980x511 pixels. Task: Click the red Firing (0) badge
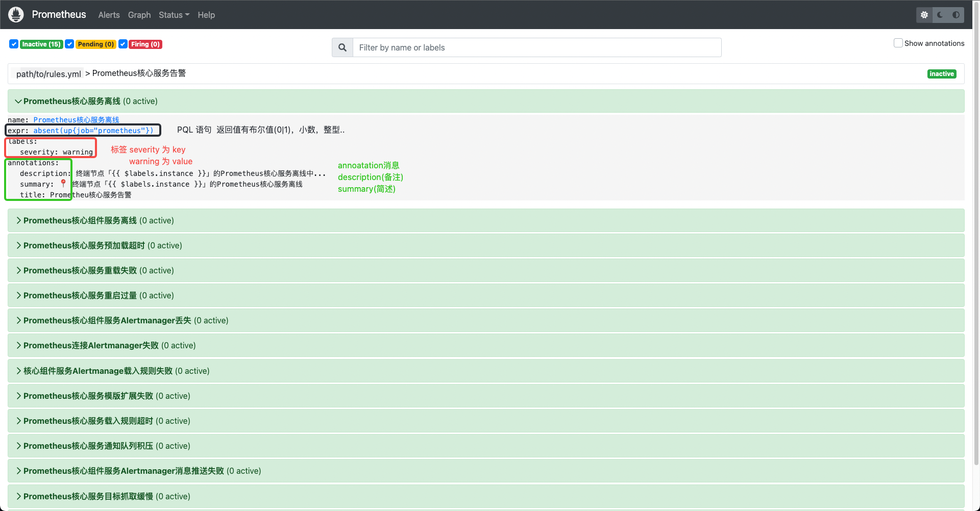145,44
